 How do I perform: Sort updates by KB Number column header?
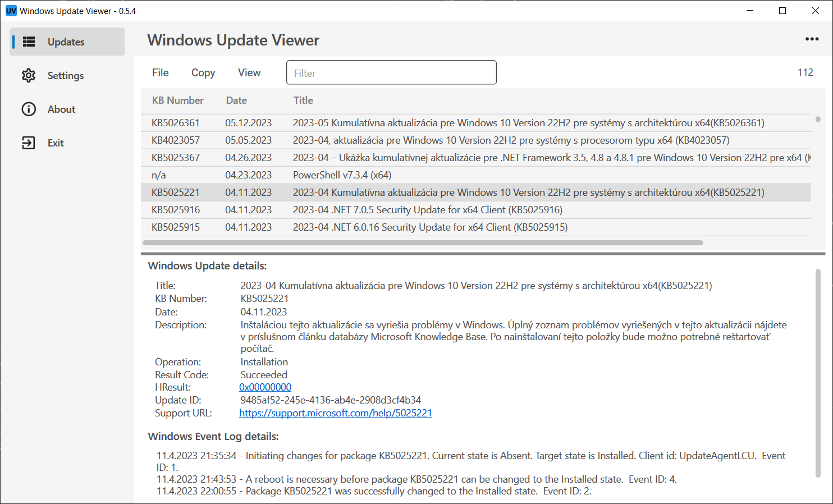coord(178,100)
